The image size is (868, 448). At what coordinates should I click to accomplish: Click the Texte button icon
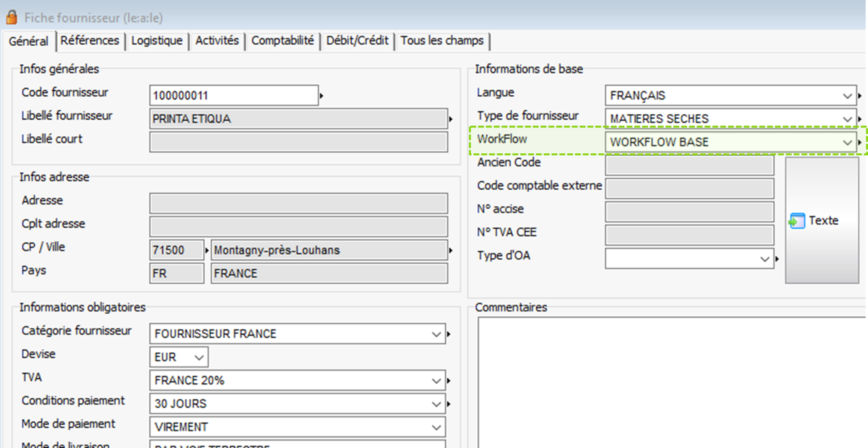[x=797, y=221]
